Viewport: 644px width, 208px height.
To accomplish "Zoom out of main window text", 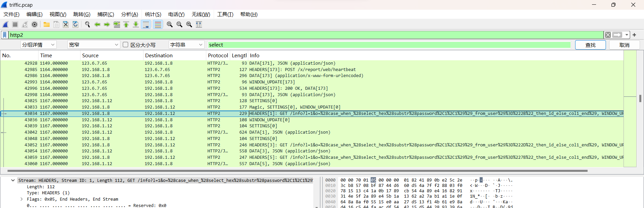I will pos(179,24).
